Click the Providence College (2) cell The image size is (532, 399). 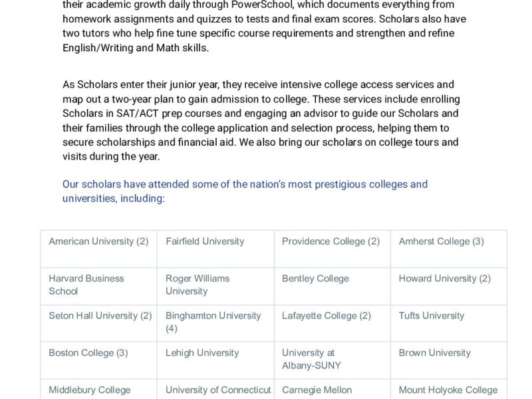pos(331,241)
